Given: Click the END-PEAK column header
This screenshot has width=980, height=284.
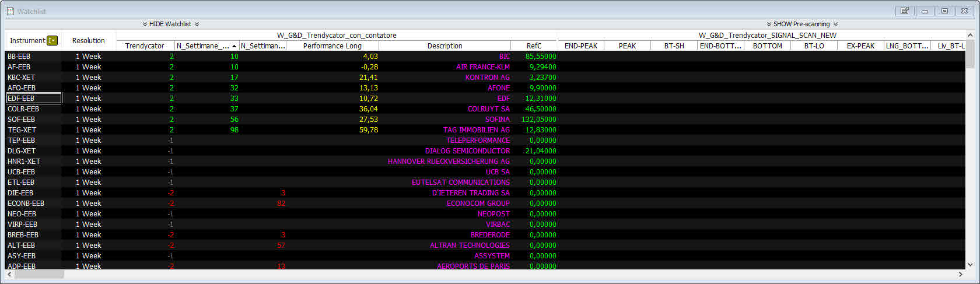Looking at the screenshot, I should click(x=581, y=46).
